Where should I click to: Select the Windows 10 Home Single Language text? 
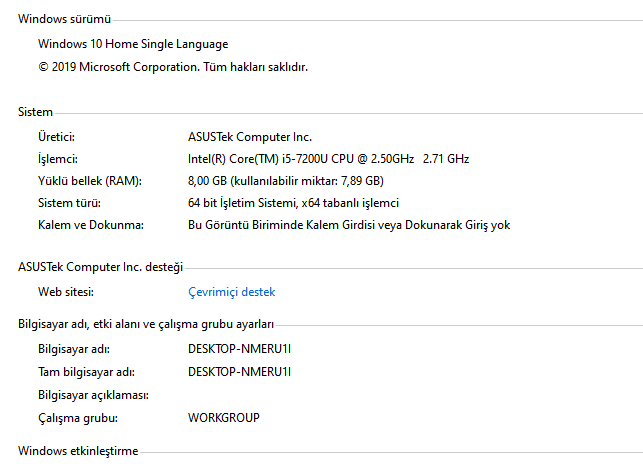tap(133, 44)
